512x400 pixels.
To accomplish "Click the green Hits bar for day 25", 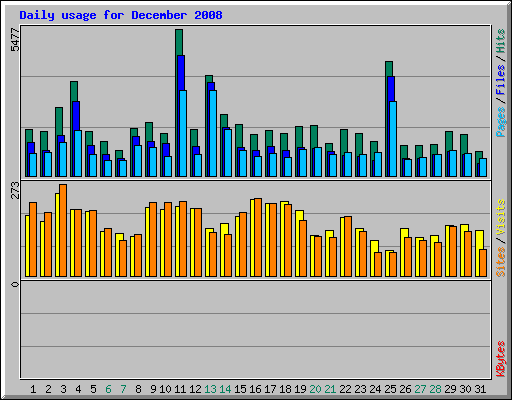I will click(x=389, y=69).
